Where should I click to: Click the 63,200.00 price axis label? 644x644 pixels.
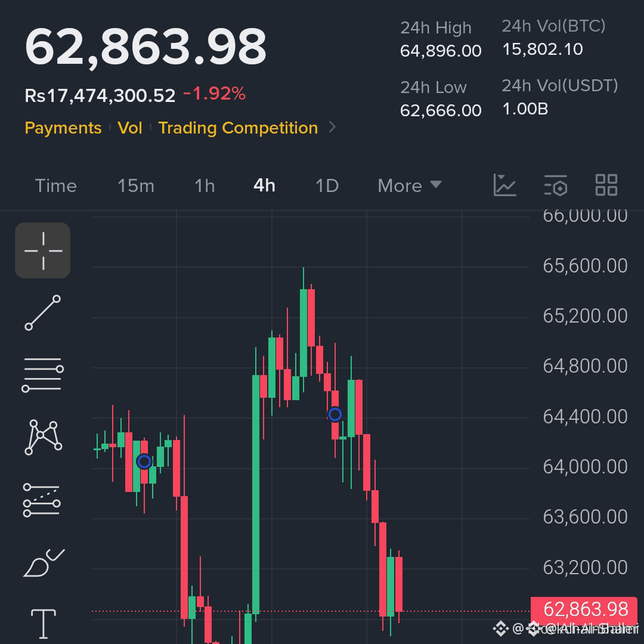(x=586, y=567)
